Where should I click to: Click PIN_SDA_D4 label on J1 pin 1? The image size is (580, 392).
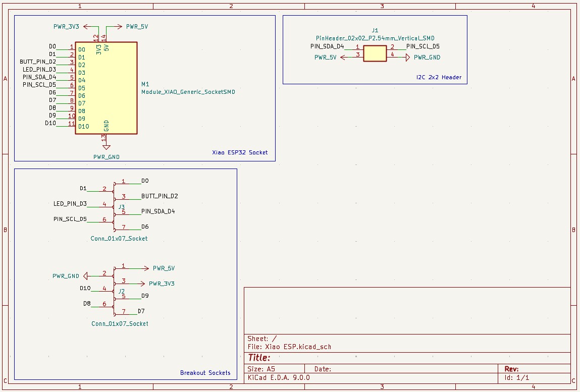[327, 46]
